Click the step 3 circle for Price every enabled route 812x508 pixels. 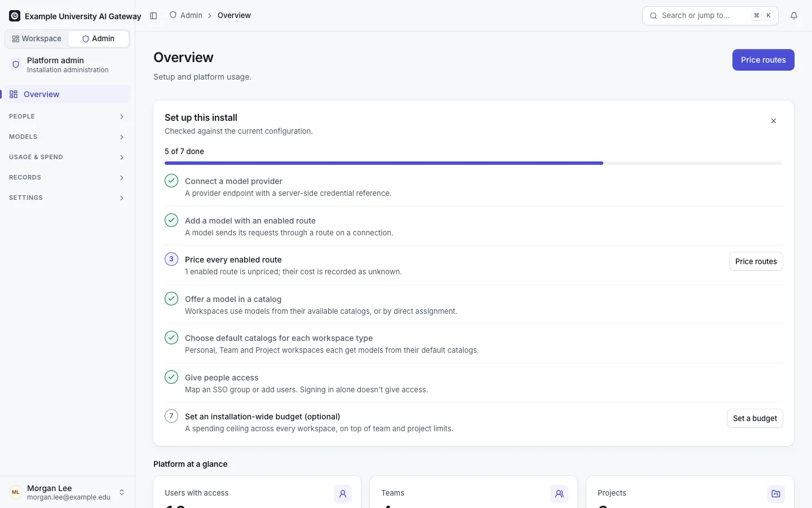171,259
